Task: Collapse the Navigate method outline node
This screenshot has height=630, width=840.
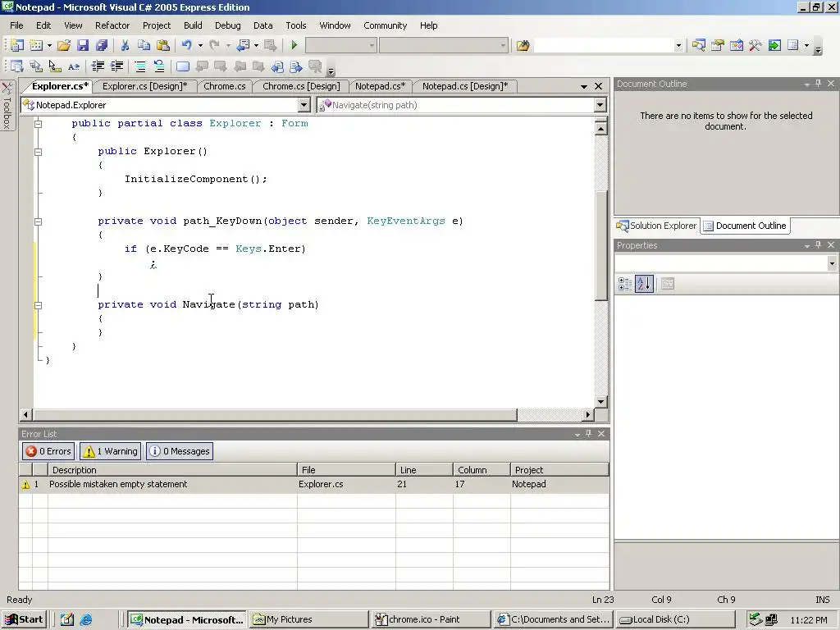Action: 38,305
